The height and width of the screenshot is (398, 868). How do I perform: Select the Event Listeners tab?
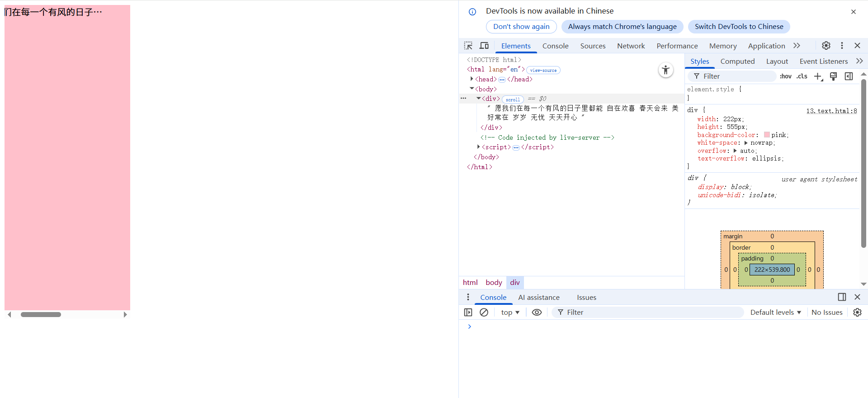click(823, 61)
